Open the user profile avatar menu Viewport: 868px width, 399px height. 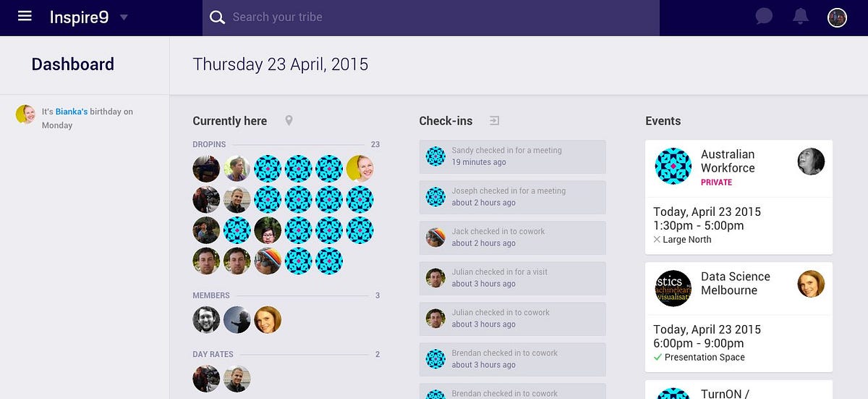coord(837,17)
